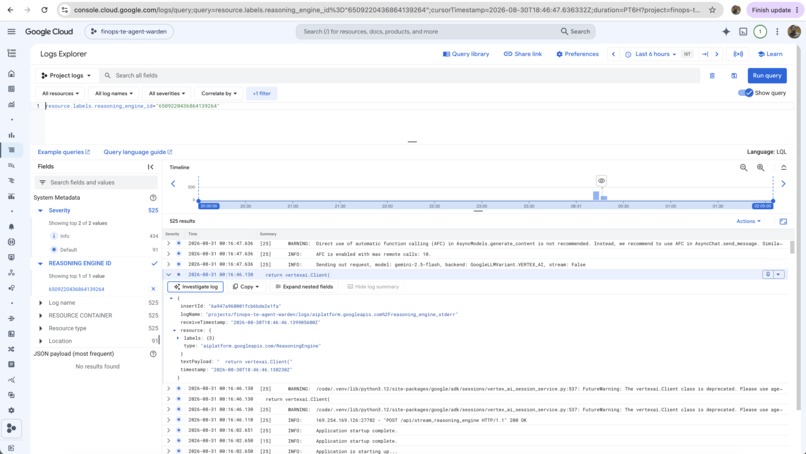Remove the reasoning engine ID filter value
Screen dimensions: 806x454
[153, 289]
